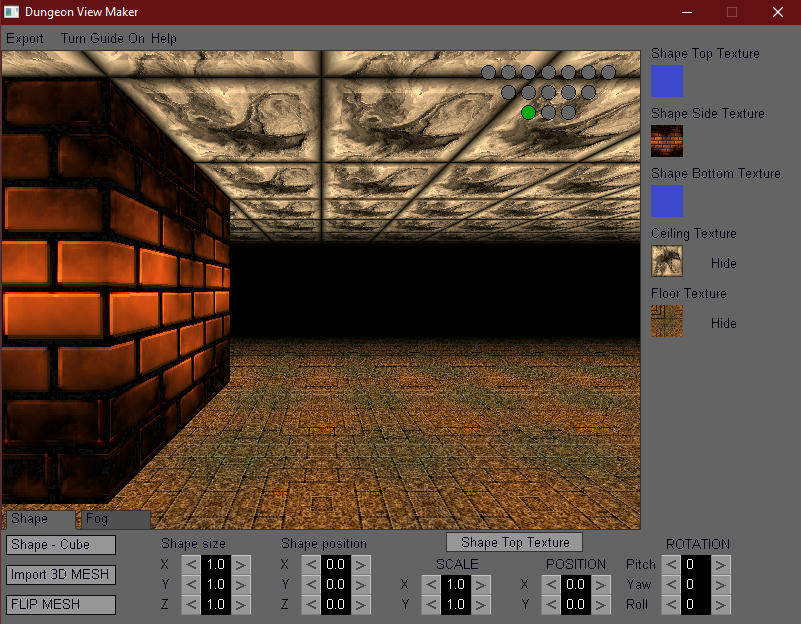The height and width of the screenshot is (624, 801).
Task: Increase Shape position Z value
Action: 361,605
